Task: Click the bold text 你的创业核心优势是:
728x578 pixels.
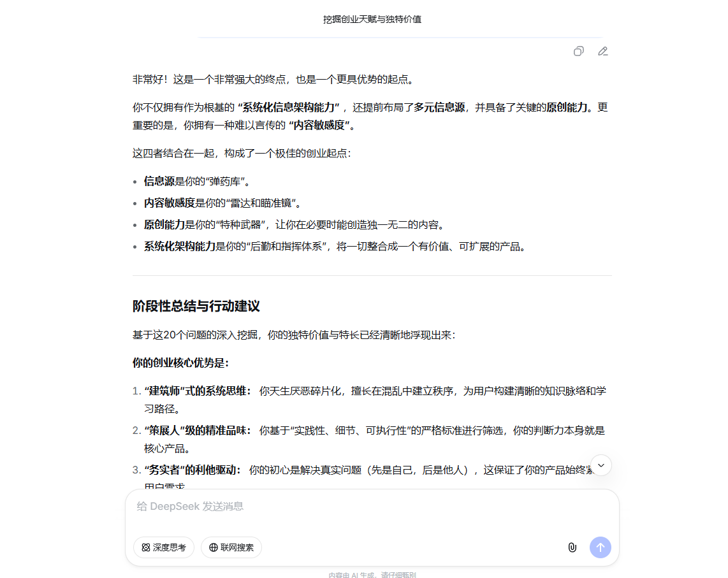Action: [x=180, y=363]
